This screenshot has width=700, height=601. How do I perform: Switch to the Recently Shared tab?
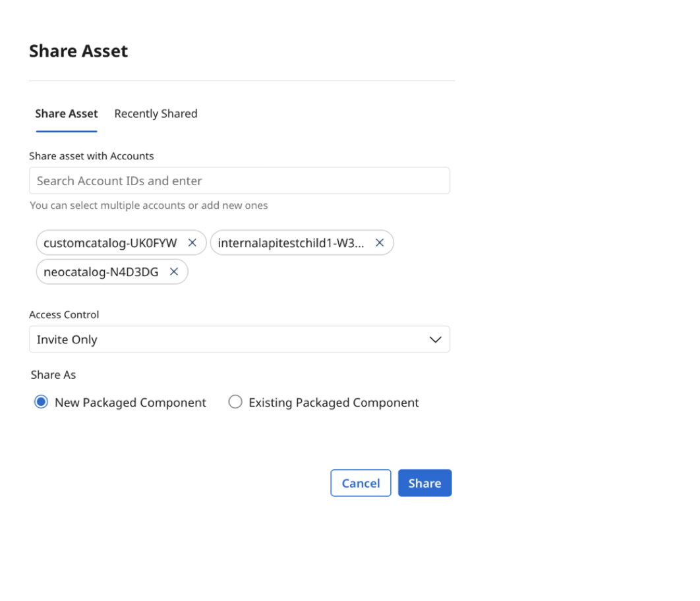pyautogui.click(x=156, y=114)
